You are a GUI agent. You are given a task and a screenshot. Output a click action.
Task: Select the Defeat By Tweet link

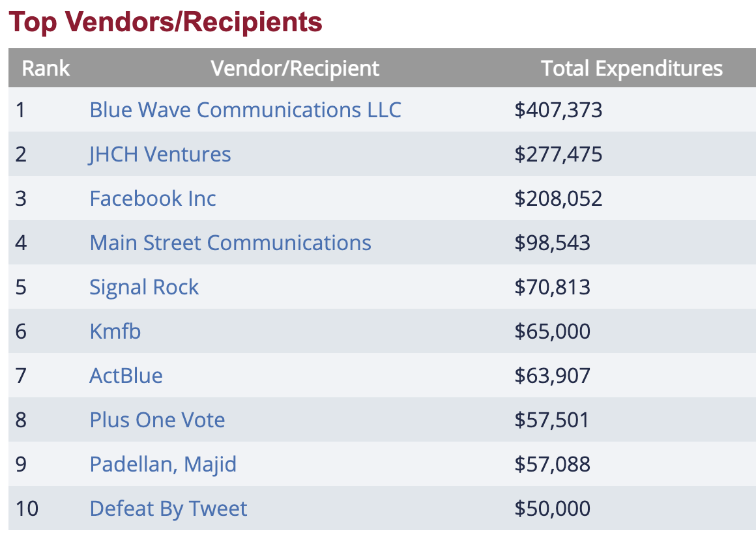168,509
